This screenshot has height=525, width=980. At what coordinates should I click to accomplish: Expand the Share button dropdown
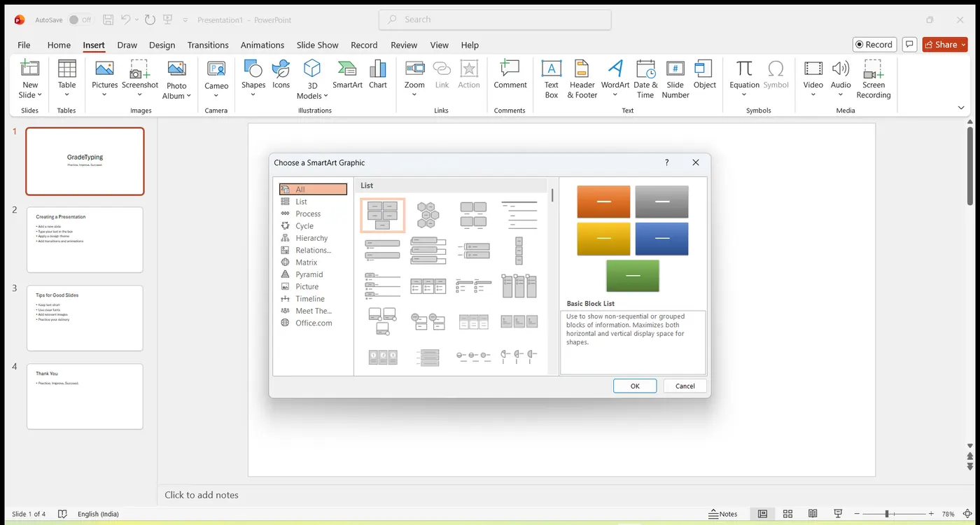pos(963,45)
